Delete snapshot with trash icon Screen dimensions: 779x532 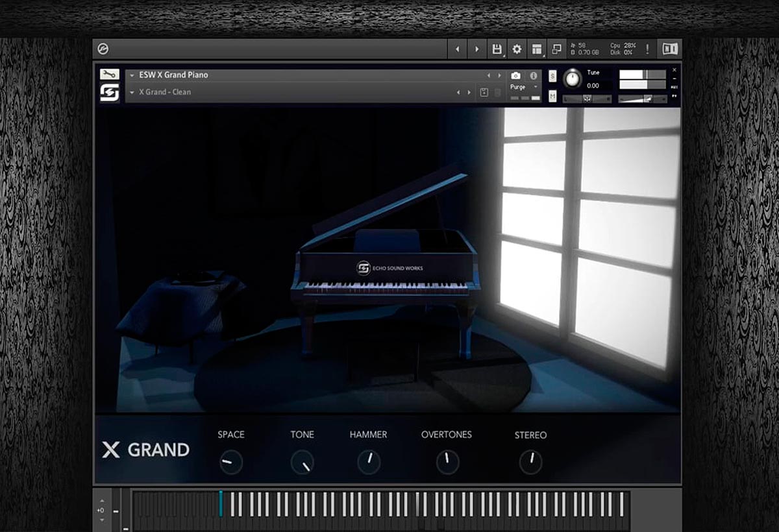(498, 93)
